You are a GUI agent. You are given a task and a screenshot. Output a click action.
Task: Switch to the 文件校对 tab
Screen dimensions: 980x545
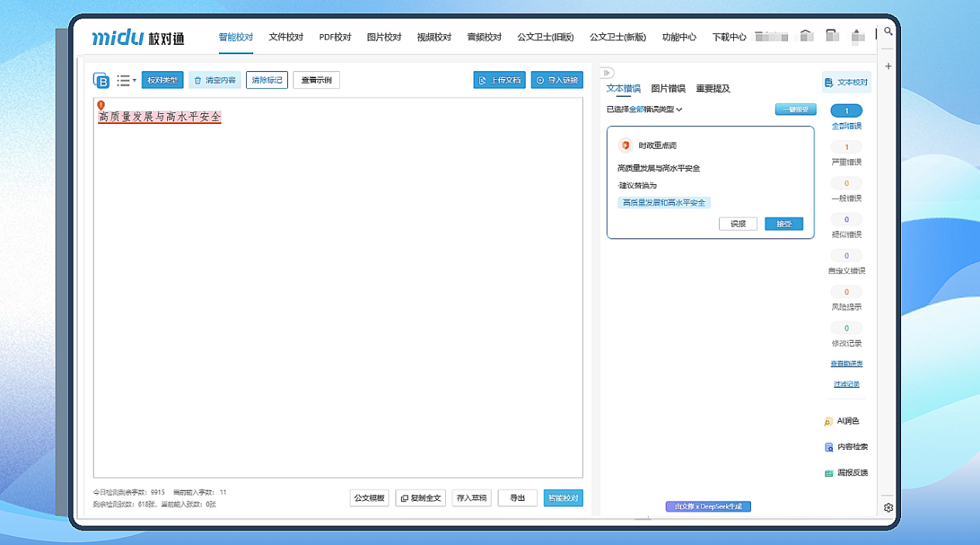coord(286,36)
